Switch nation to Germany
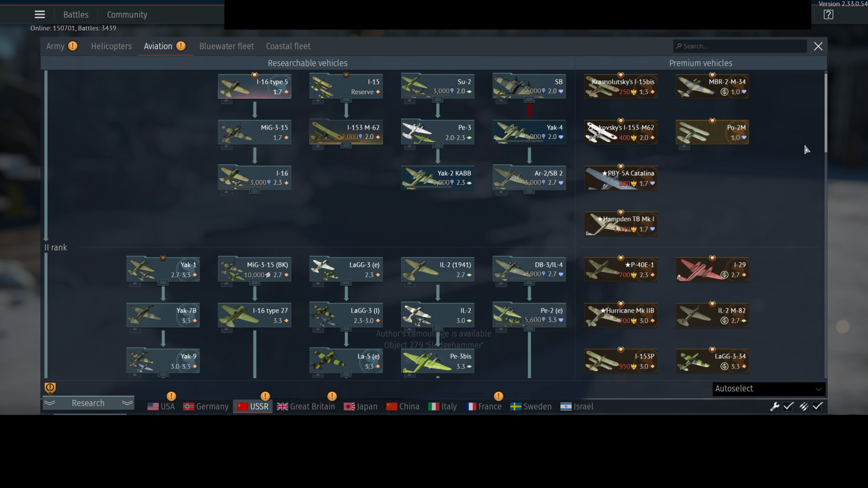Screen dimensions: 868x488 [x=206, y=407]
